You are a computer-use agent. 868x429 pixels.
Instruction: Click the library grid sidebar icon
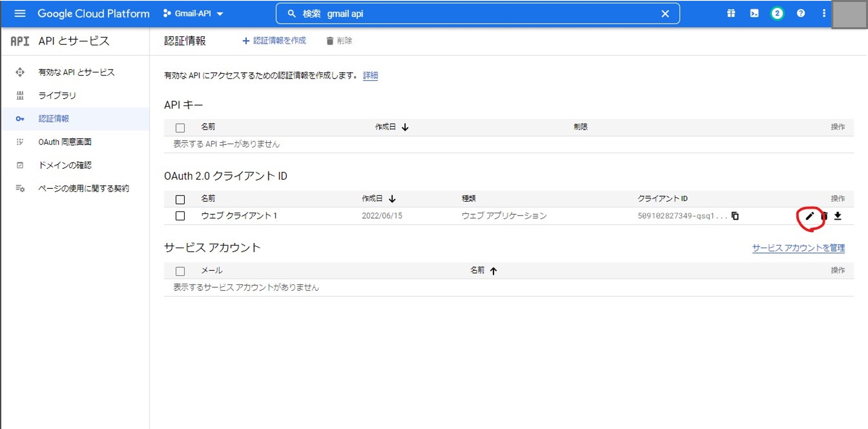pos(20,95)
